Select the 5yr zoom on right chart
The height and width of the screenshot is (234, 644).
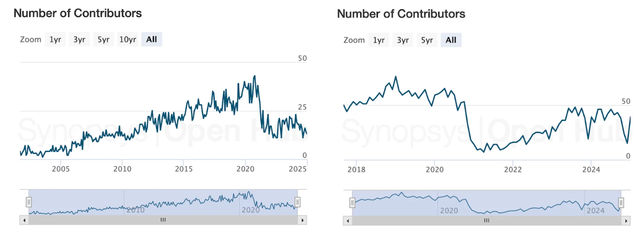tap(427, 40)
